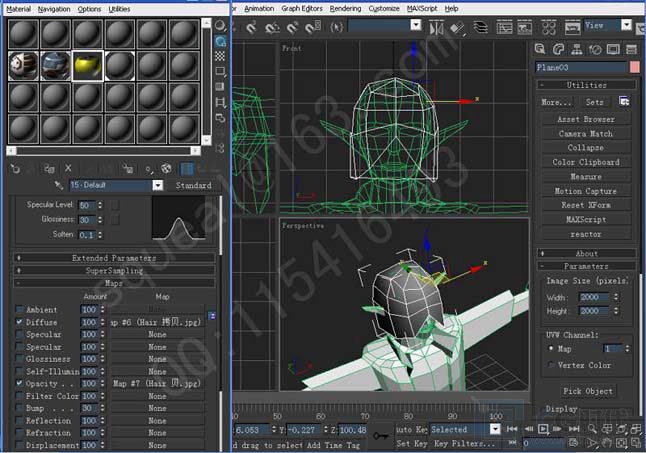The height and width of the screenshot is (453, 646).
Task: Open the Layer Manager icon
Action: [480, 28]
